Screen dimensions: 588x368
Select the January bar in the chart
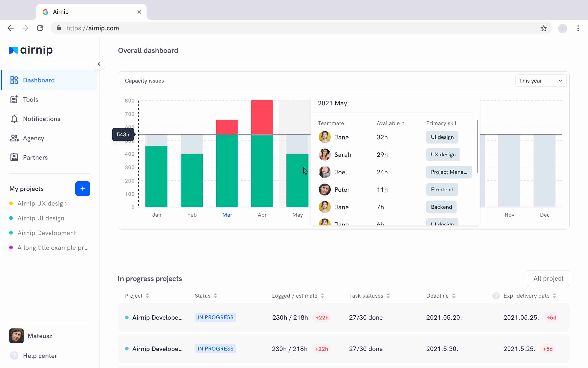point(156,171)
